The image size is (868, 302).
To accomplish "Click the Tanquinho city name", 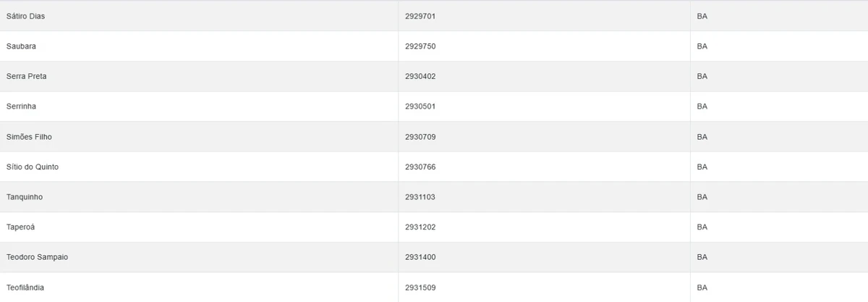I will (x=24, y=197).
